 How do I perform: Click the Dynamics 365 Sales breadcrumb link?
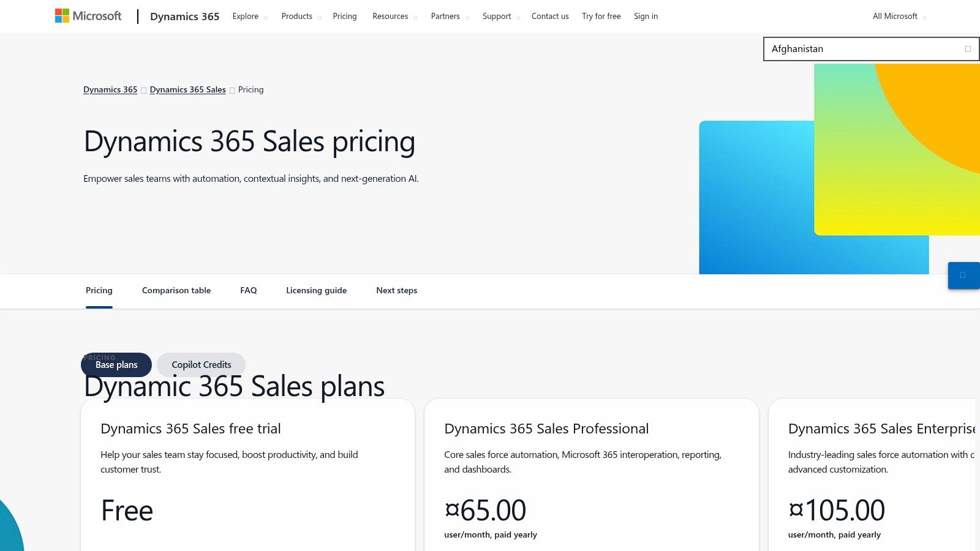pyautogui.click(x=187, y=89)
